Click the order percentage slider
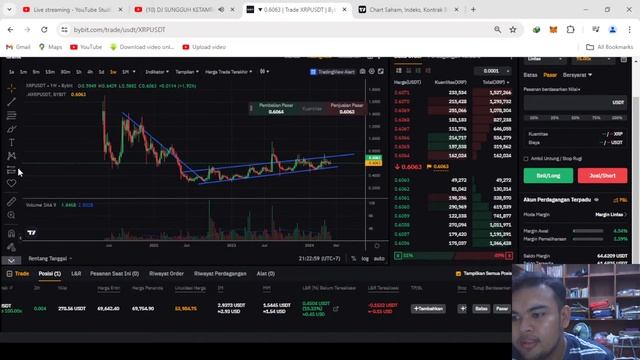The height and width of the screenshot is (360, 640). pos(575,118)
